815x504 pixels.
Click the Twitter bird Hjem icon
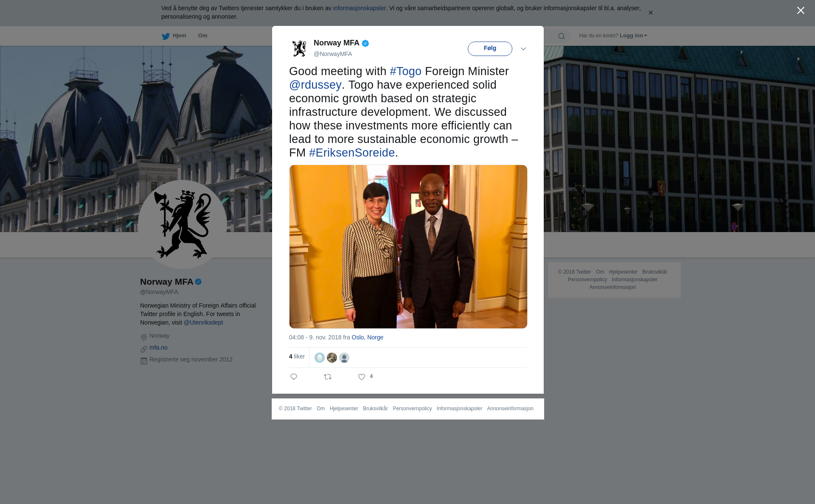[166, 36]
